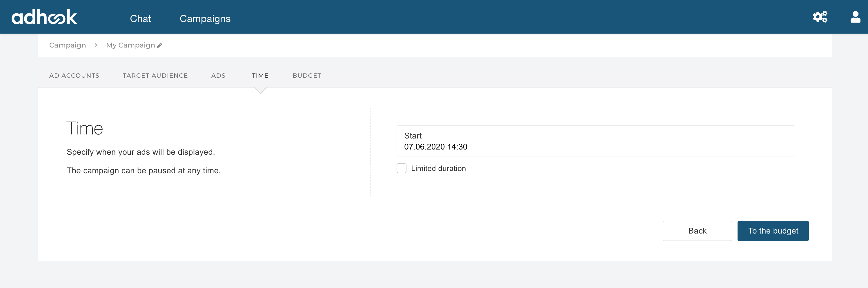Screen dimensions: 868x288
Task: Follow the Campaign breadcrumb link
Action: click(x=67, y=45)
